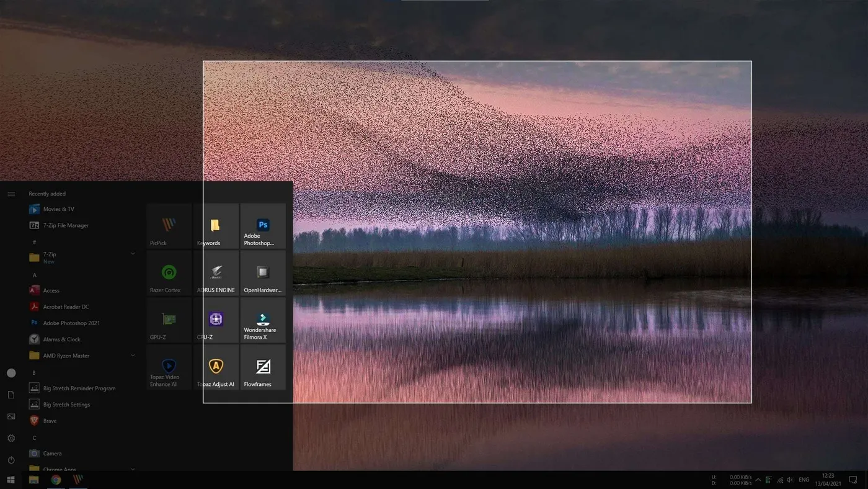Image resolution: width=868 pixels, height=489 pixels.
Task: Click the Recently added heading
Action: tap(47, 194)
